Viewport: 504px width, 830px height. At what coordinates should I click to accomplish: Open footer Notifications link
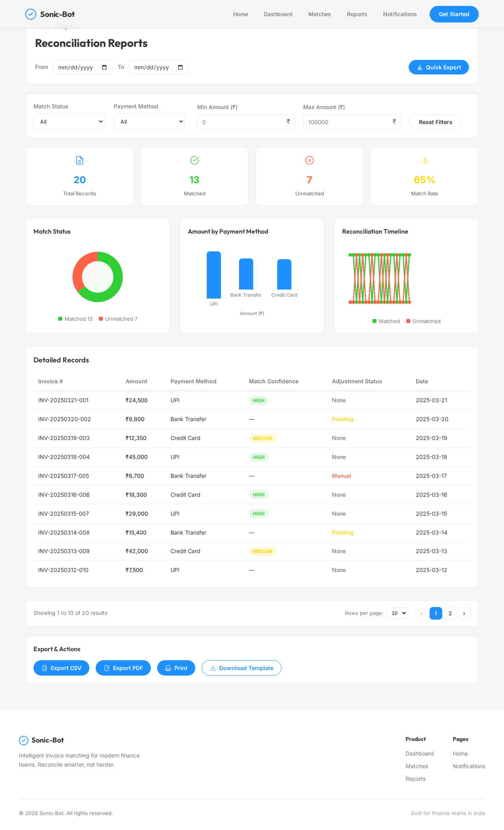click(469, 766)
